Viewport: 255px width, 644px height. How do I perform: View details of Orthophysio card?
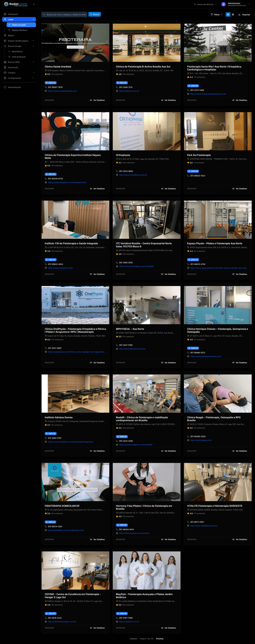coord(168,189)
